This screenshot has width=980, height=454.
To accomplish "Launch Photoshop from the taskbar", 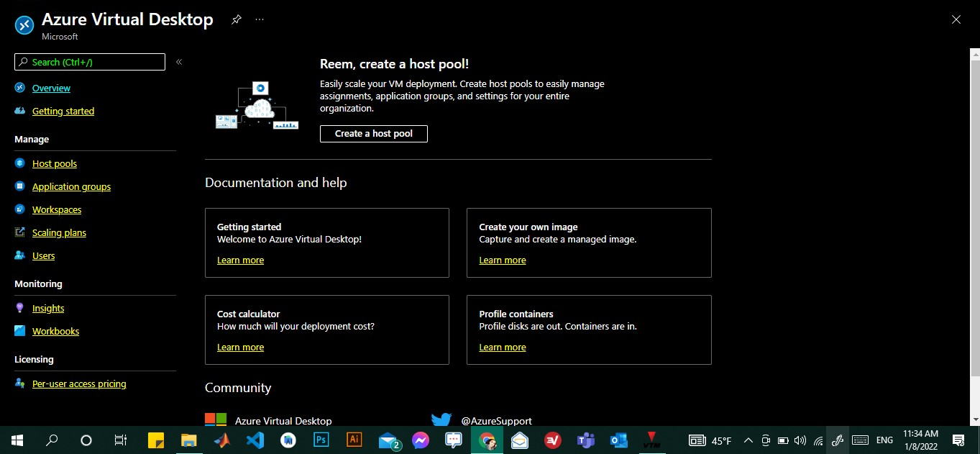I will tap(321, 440).
